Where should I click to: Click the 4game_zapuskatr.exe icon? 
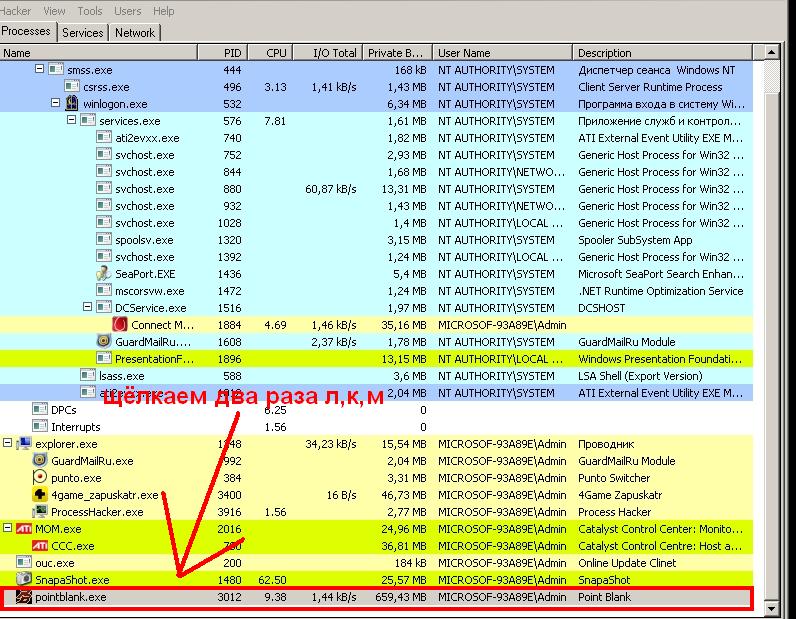coord(40,495)
